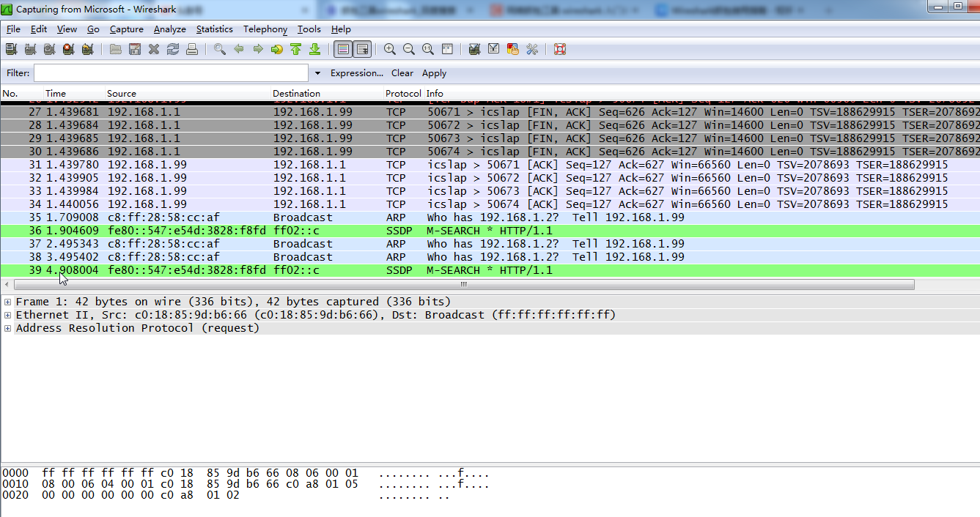The image size is (980, 517).
Task: Zoom in packet list text
Action: tap(390, 49)
